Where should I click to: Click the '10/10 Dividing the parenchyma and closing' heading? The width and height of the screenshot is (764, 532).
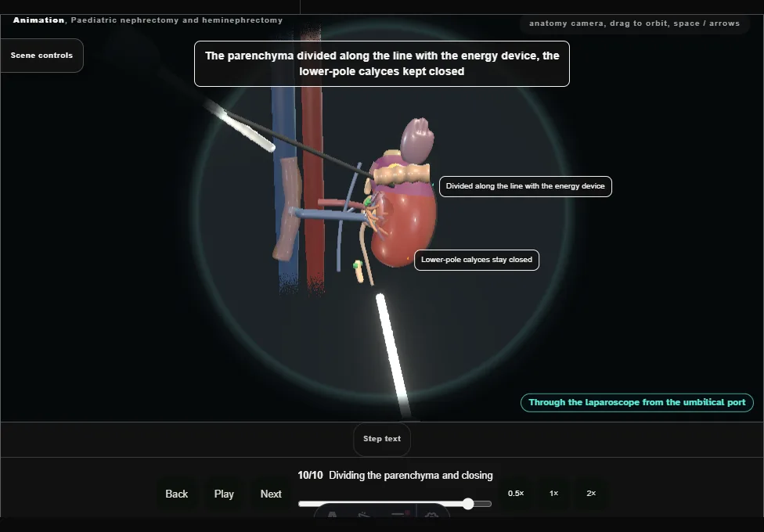[395, 476]
